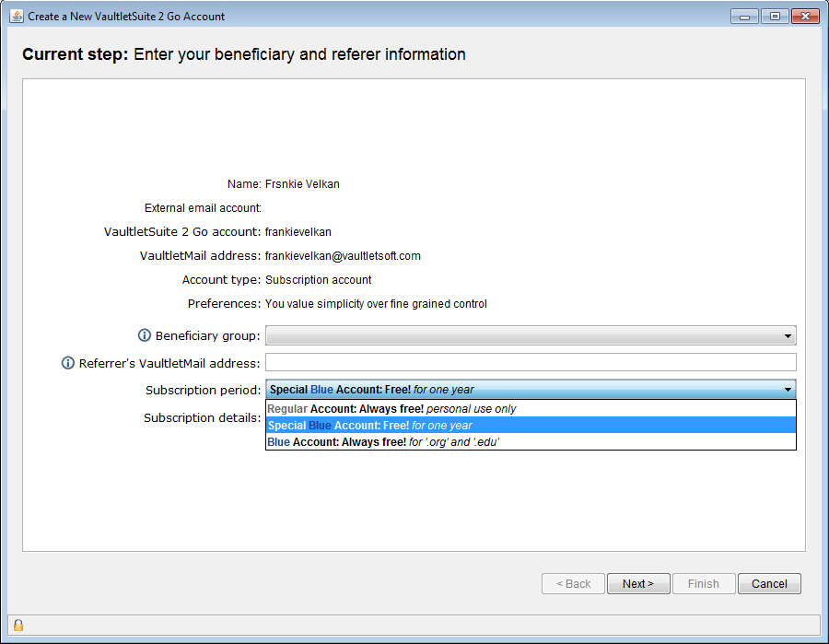Click the info icon beside Referrer's VaultletMail address
Image resolution: width=829 pixels, height=644 pixels.
(x=68, y=363)
